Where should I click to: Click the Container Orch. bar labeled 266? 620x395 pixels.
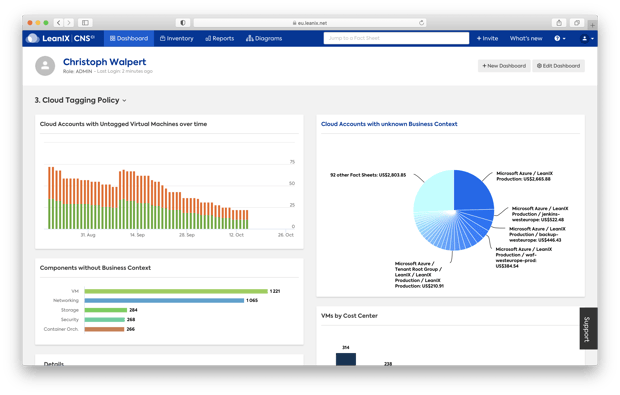[x=104, y=329]
